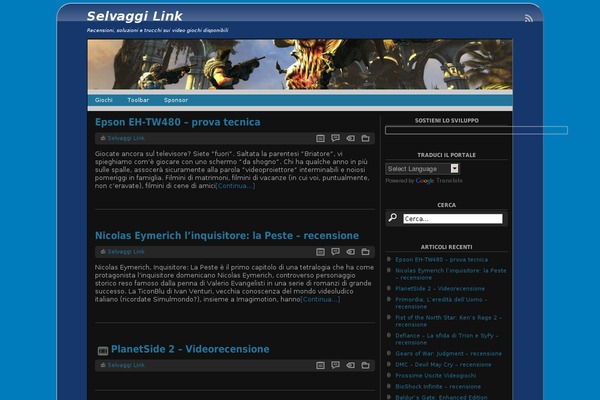Click author Selvaggi Link under Nicolas Eymerich post
Screen dimensions: 600x400
[126, 251]
